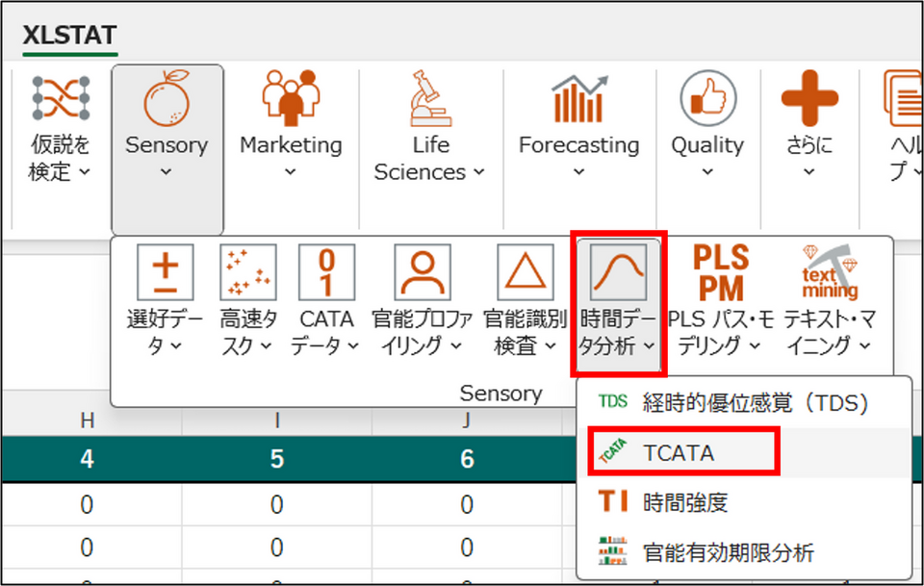Choose TCATA from the menu
The width and height of the screenshot is (924, 586).
click(x=745, y=452)
